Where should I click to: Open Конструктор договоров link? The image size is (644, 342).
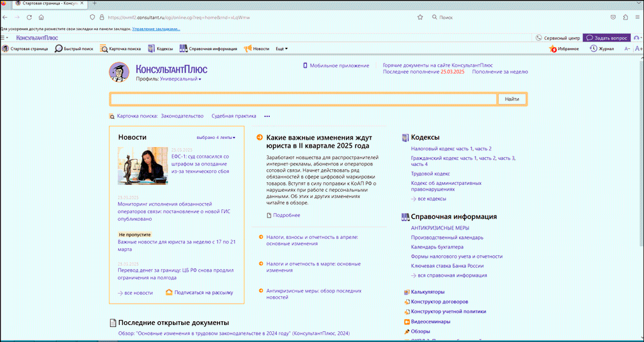tap(436, 302)
